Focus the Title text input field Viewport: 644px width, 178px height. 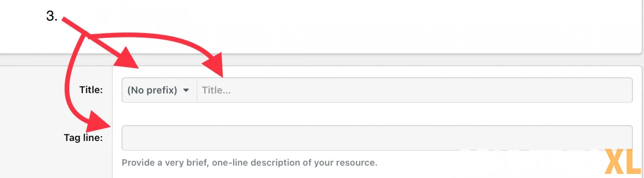pyautogui.click(x=415, y=90)
